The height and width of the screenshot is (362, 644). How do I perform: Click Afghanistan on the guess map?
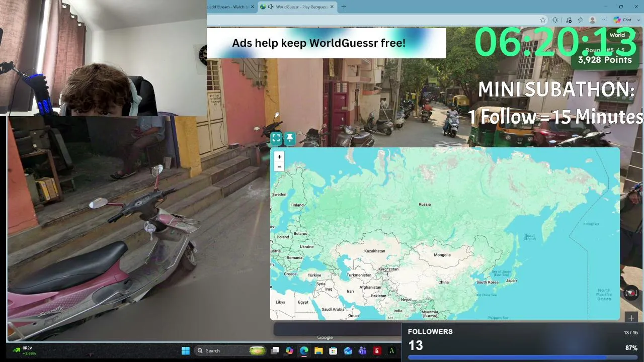pos(370,288)
